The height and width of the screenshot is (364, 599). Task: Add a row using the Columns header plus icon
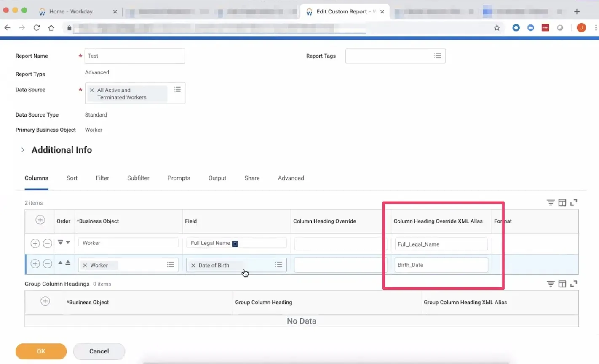(40, 220)
